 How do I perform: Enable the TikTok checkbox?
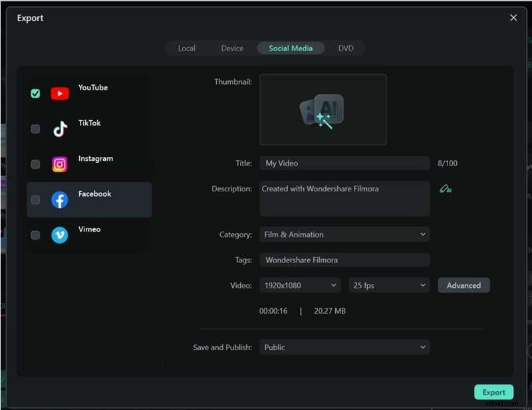[35, 129]
